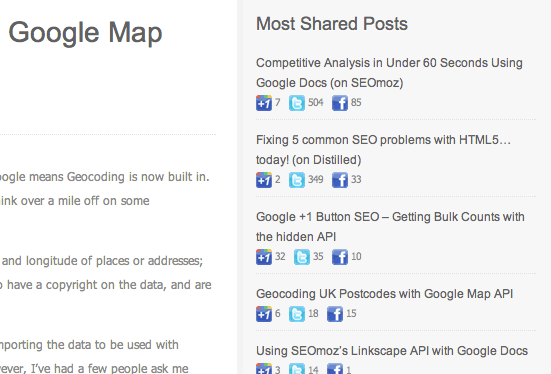The image size is (551, 374).
Task: Click Twitter icon showing 35 shares
Action: pos(302,257)
